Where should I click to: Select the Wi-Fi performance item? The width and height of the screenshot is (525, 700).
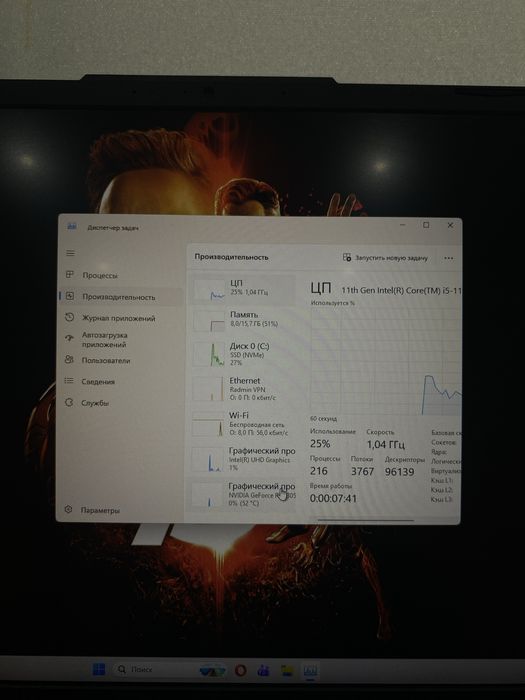point(244,424)
